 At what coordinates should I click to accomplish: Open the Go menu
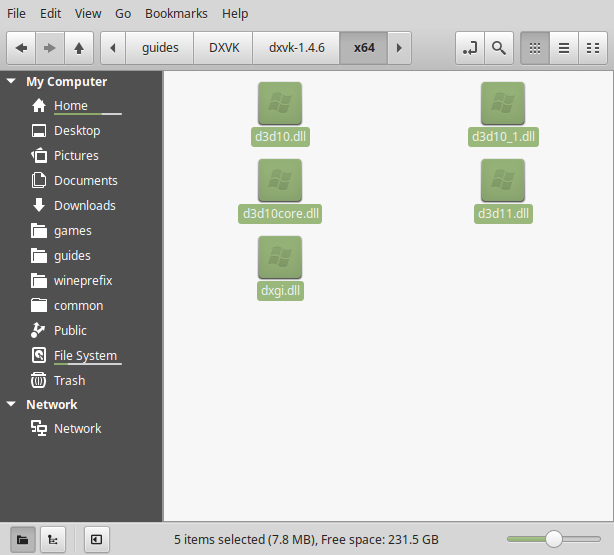click(123, 14)
